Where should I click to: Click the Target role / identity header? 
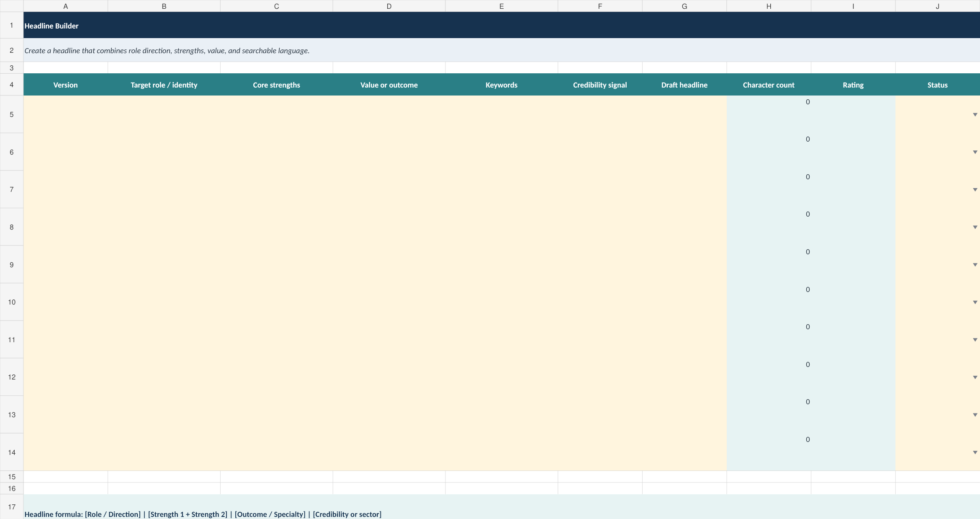tap(164, 85)
